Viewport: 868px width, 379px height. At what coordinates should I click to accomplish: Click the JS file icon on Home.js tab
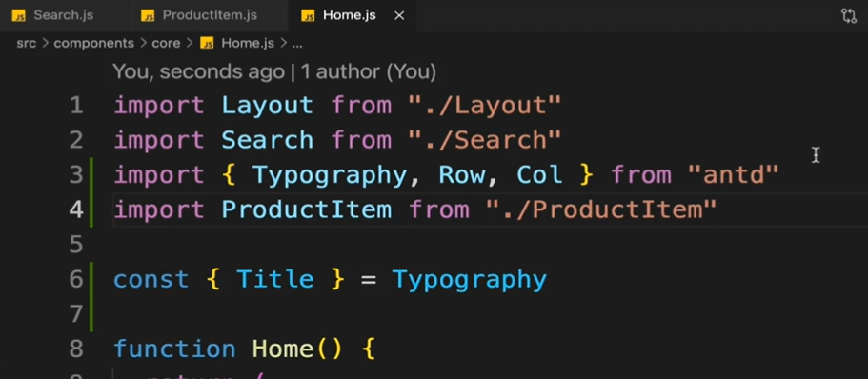(308, 16)
